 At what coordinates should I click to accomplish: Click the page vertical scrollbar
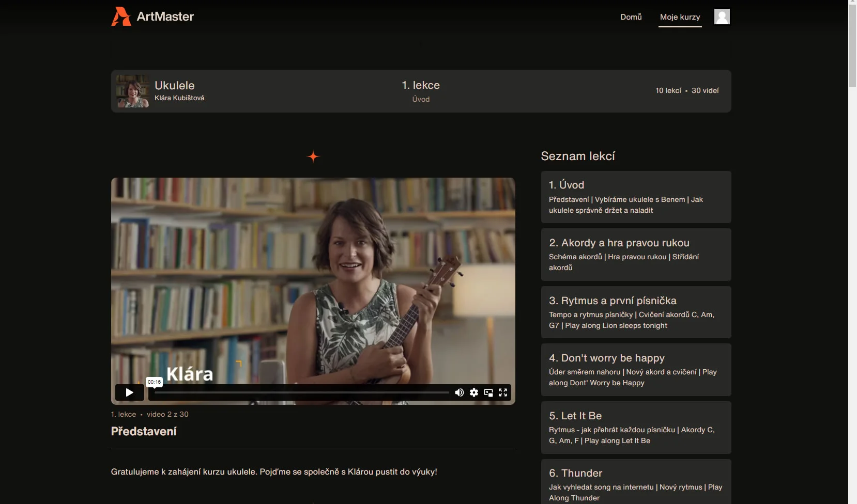coord(852,258)
